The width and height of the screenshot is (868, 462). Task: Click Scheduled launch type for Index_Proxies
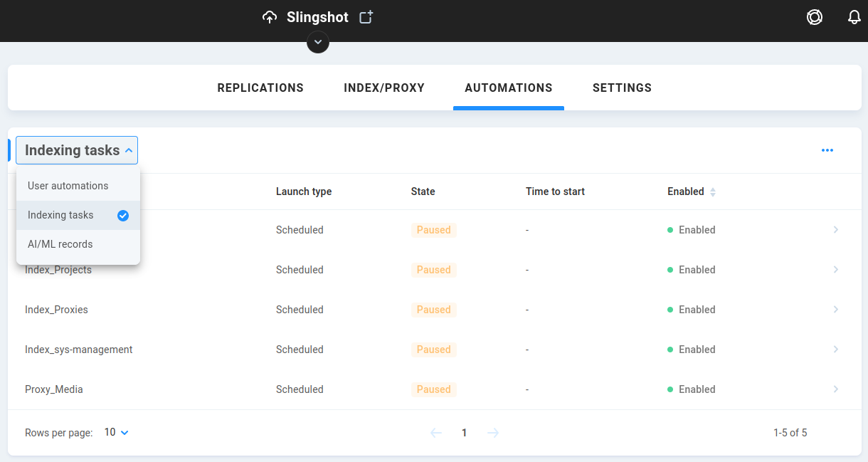(300, 310)
